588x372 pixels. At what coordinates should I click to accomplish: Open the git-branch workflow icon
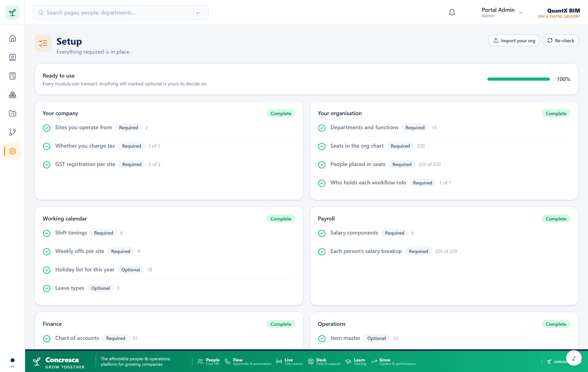(13, 132)
